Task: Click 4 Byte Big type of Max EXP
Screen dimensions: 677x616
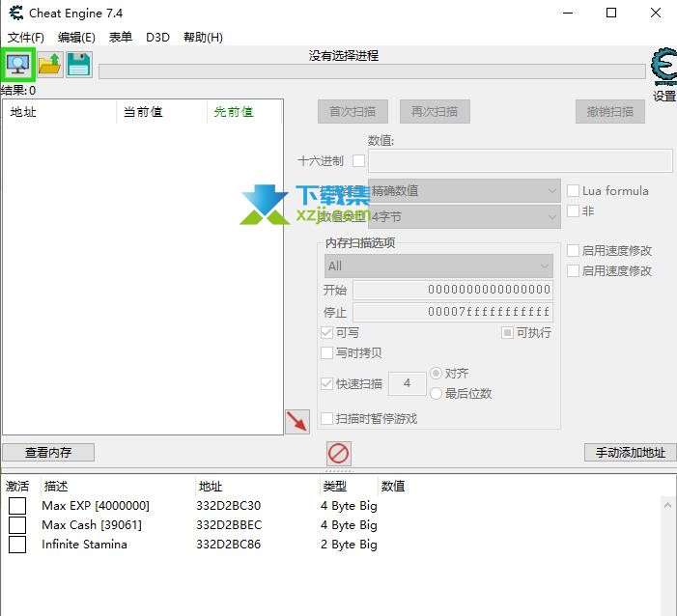Action: coord(349,506)
